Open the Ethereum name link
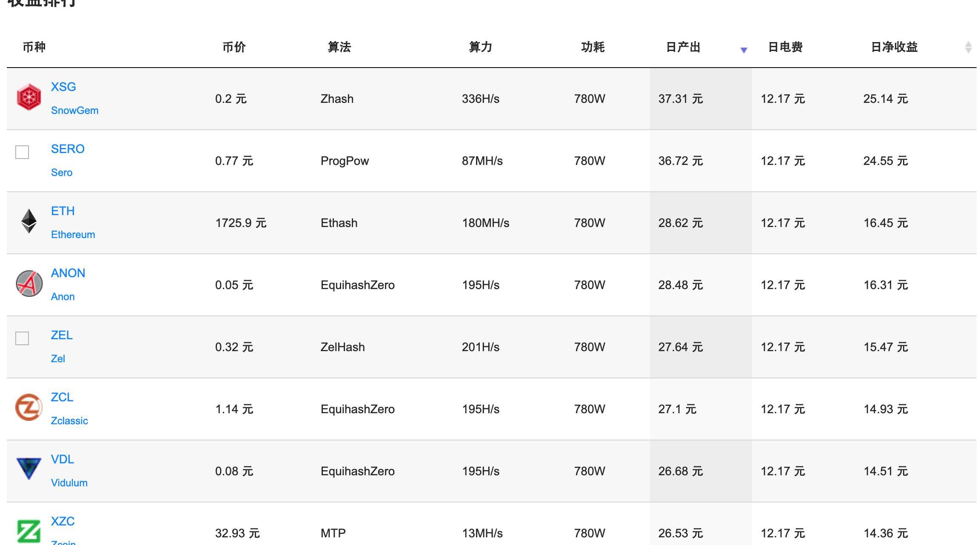 pos(73,235)
